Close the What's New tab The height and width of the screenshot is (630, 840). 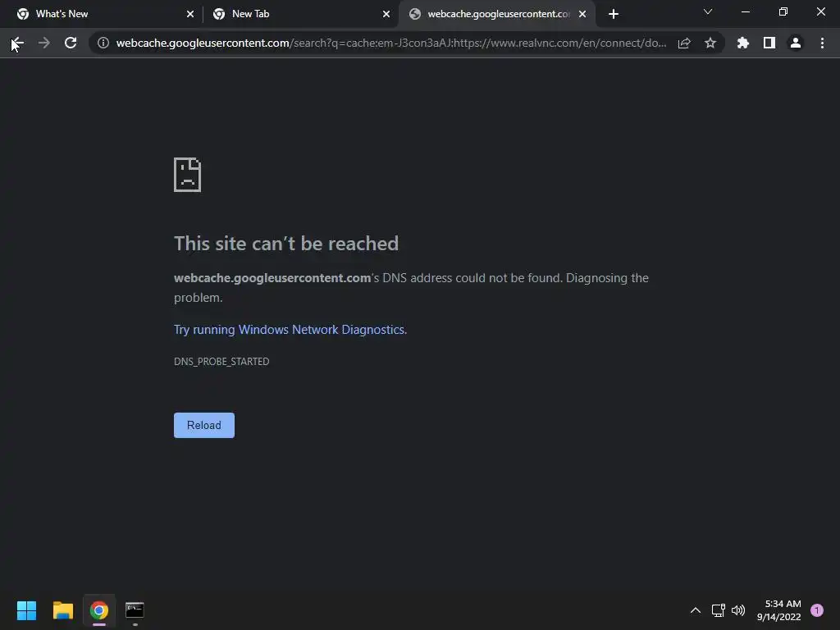[190, 14]
